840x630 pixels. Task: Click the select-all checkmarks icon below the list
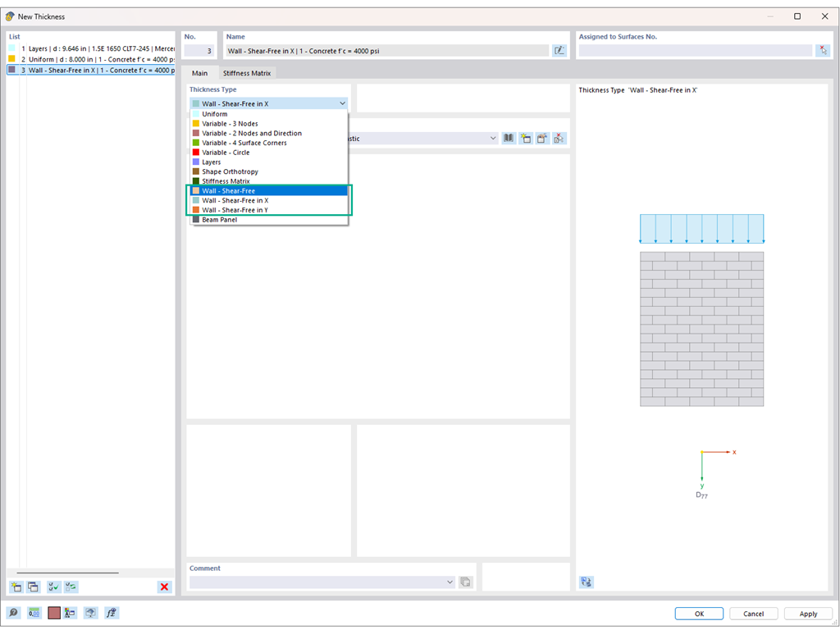pos(52,587)
